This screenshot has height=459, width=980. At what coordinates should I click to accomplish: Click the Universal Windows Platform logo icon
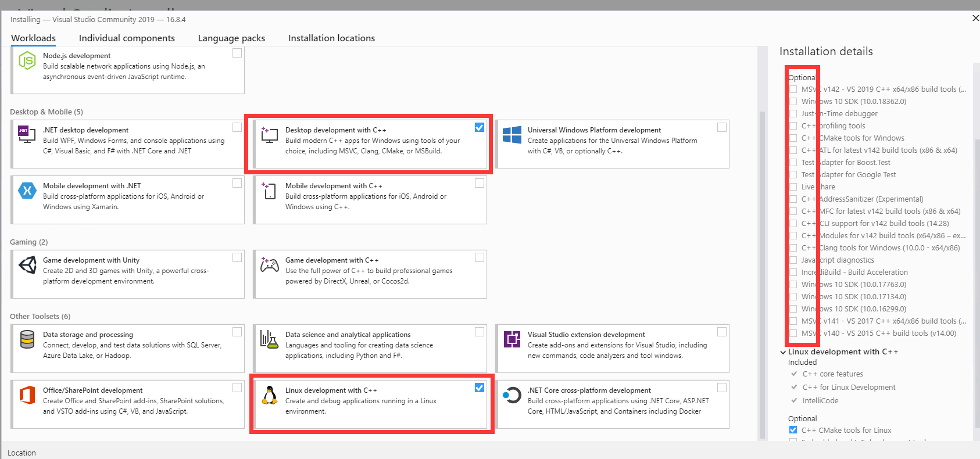512,135
